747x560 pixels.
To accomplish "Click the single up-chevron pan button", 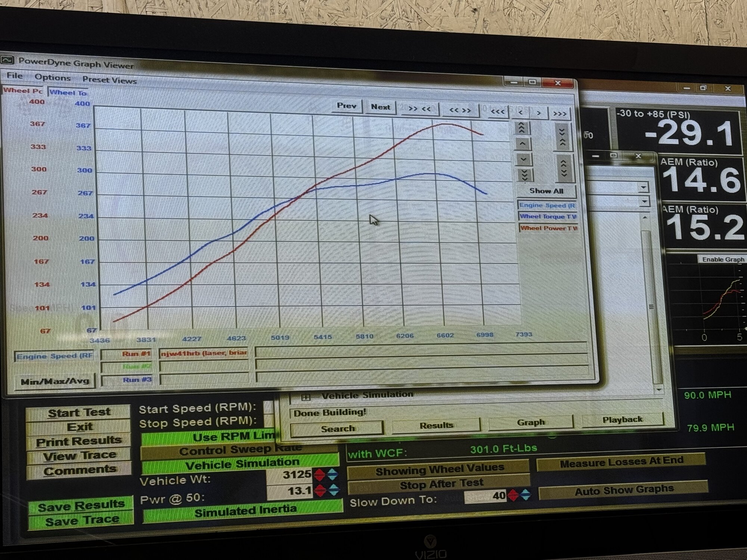I will 523,144.
